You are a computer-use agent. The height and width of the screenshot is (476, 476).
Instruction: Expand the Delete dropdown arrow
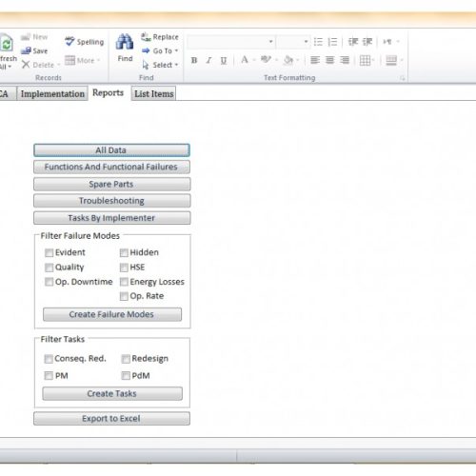coord(58,65)
